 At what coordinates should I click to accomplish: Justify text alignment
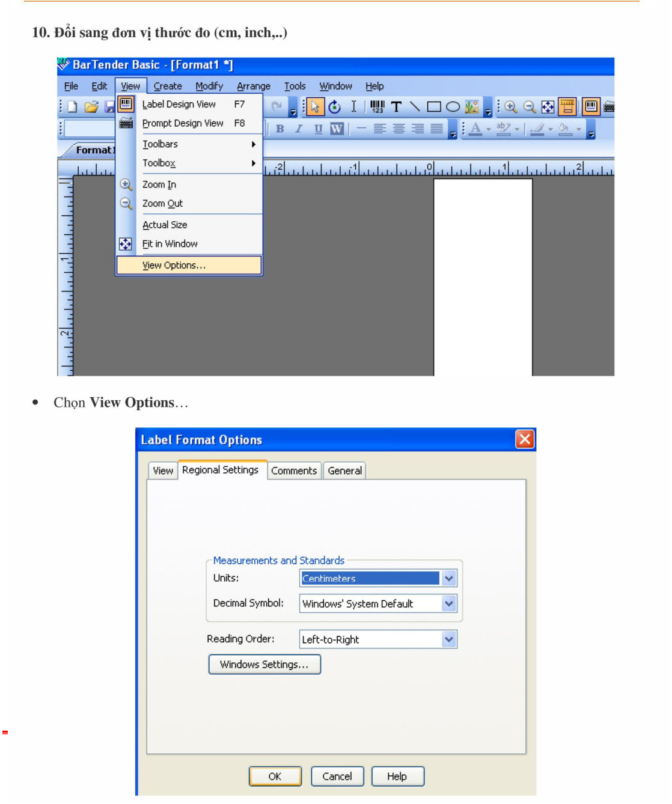point(437,129)
